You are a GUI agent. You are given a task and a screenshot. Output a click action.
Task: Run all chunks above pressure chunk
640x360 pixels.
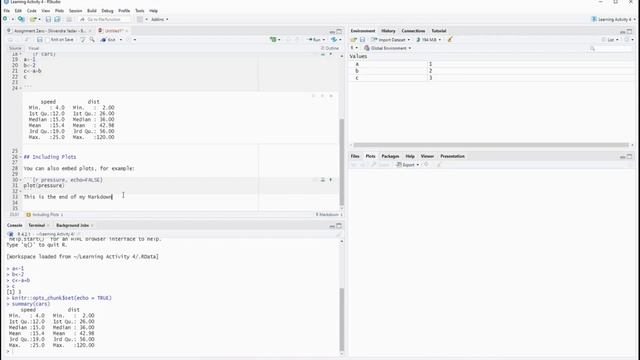click(x=322, y=180)
